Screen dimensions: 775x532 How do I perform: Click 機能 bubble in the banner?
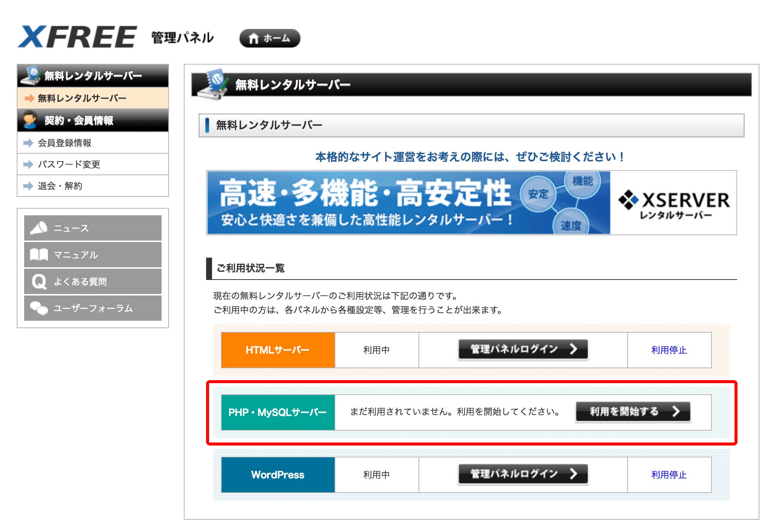point(582,182)
